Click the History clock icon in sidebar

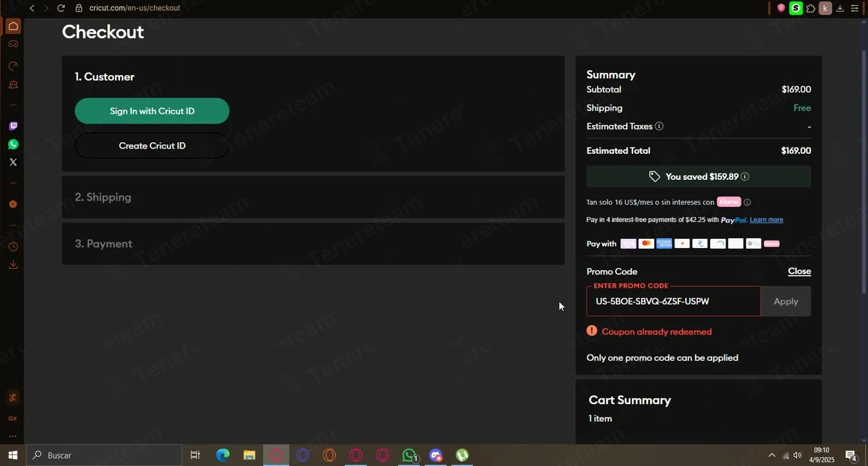click(13, 247)
